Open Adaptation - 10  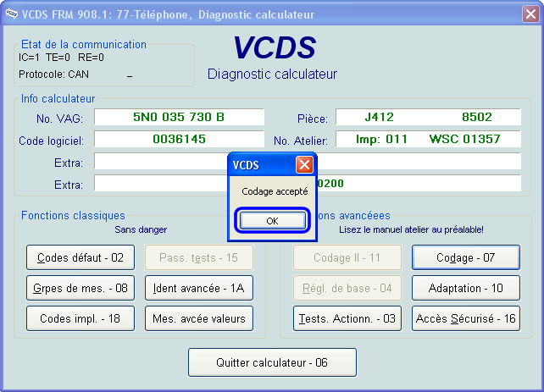tap(466, 288)
